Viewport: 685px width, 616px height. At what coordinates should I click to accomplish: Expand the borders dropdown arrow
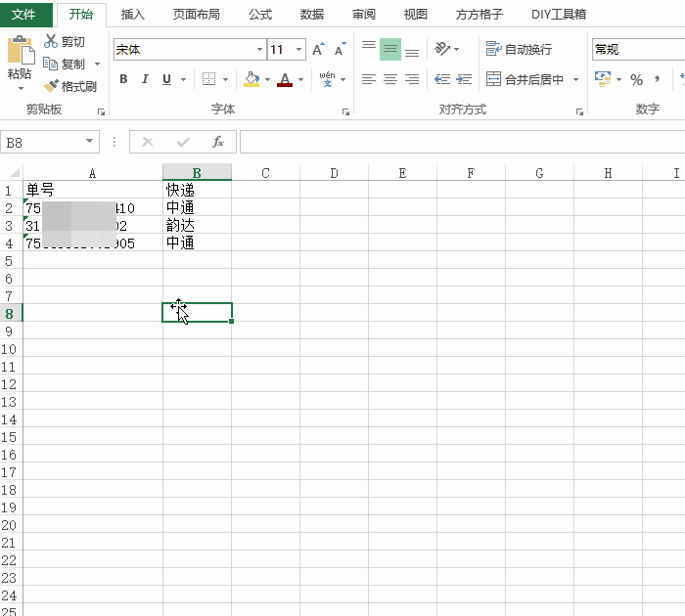click(225, 79)
